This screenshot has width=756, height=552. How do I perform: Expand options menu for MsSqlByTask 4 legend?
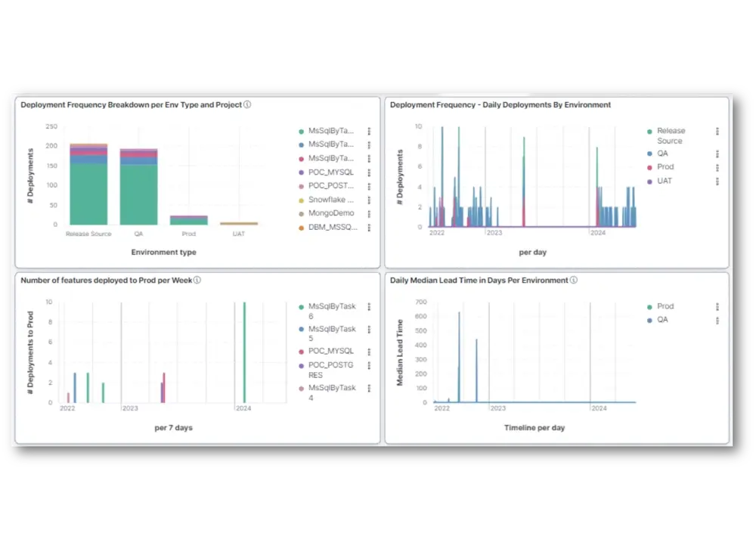369,388
